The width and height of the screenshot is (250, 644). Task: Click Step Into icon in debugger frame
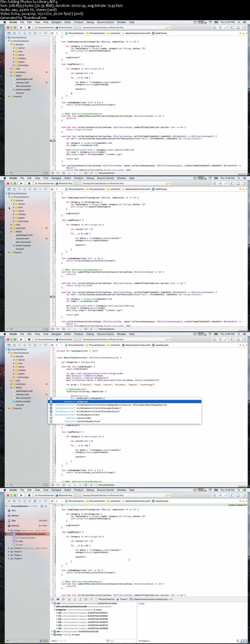click(75, 599)
